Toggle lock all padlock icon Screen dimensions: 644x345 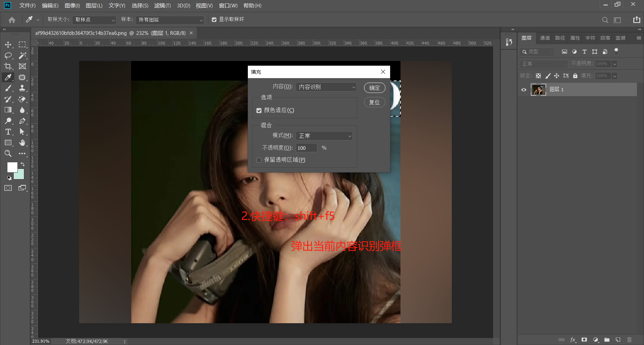pyautogui.click(x=575, y=76)
